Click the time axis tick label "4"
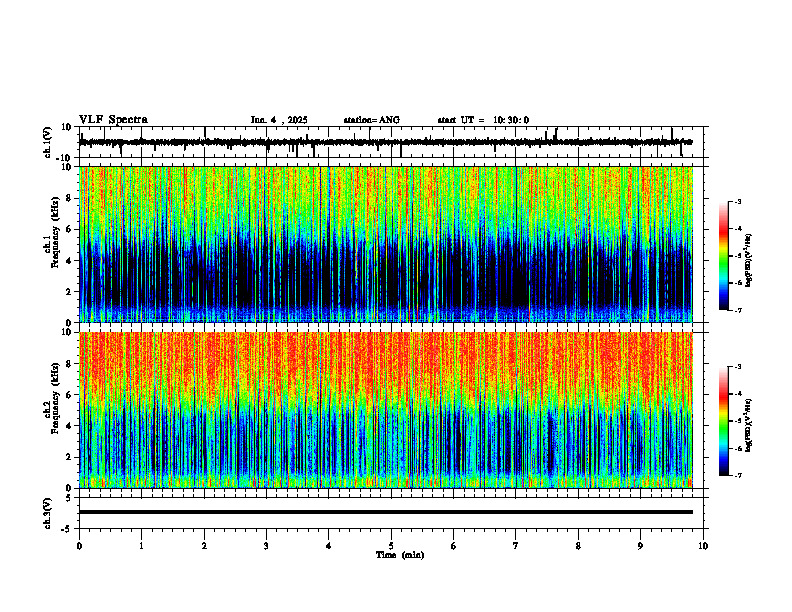This screenshot has width=792, height=612. click(x=329, y=546)
